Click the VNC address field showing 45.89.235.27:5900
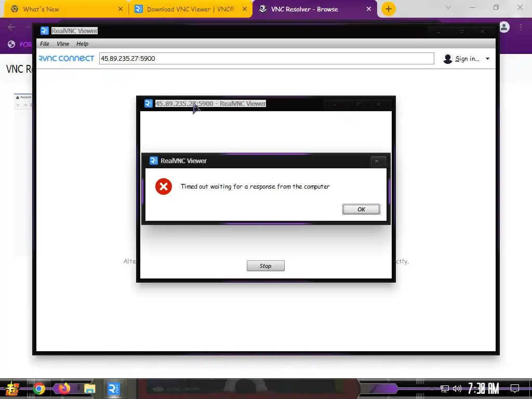 point(267,58)
